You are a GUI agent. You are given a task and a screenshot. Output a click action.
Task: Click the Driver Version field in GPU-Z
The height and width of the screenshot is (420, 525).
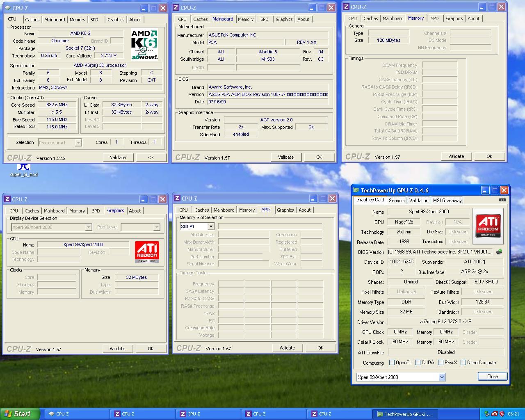(x=445, y=322)
